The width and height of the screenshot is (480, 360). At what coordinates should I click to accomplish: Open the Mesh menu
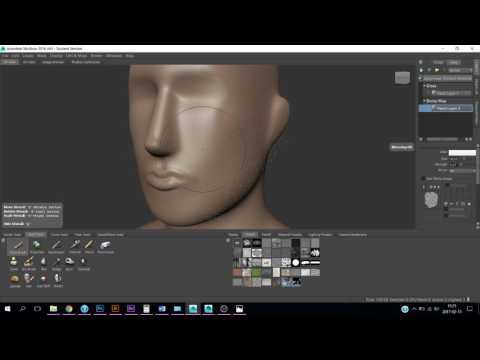point(42,56)
